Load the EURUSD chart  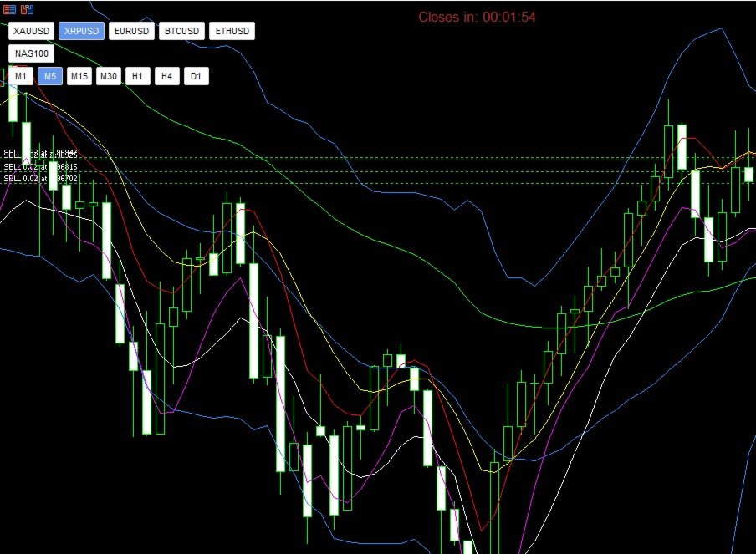pos(131,31)
